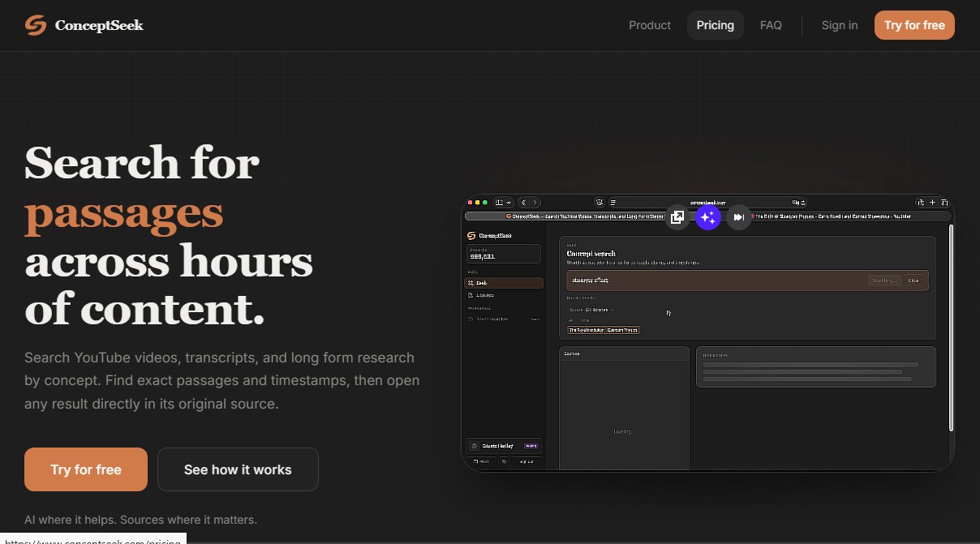980x544 pixels.
Task: Click the tagline 'AI where it helps. Sources where it matters.'
Action: pyautogui.click(x=140, y=520)
